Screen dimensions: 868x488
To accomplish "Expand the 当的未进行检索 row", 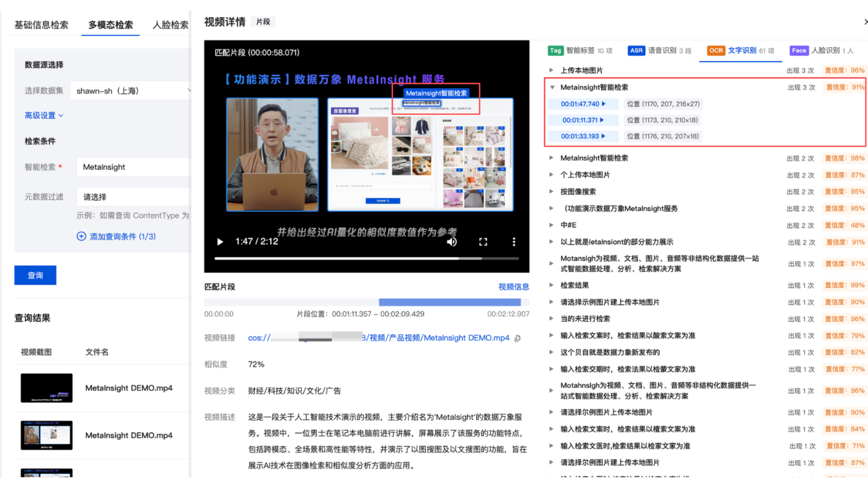I will click(551, 319).
